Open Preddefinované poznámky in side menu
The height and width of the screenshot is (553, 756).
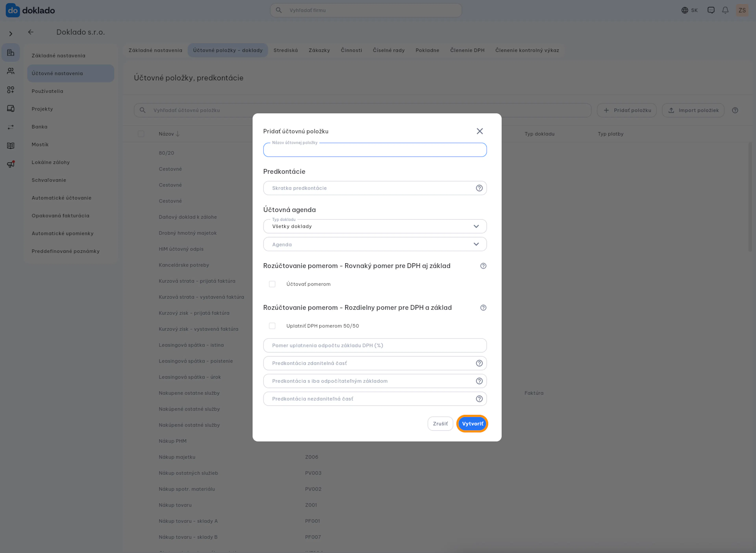click(71, 251)
